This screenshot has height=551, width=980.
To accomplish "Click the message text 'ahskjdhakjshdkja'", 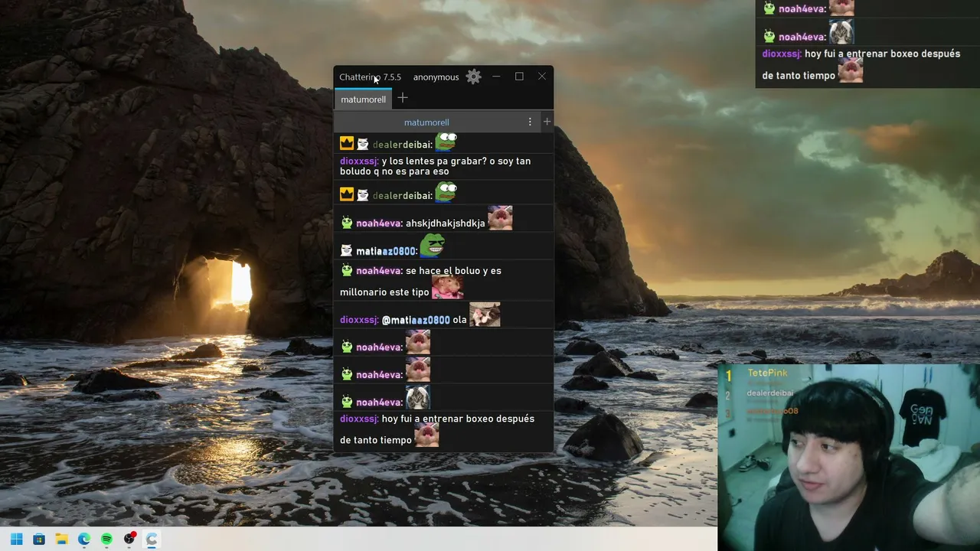I will pyautogui.click(x=446, y=223).
